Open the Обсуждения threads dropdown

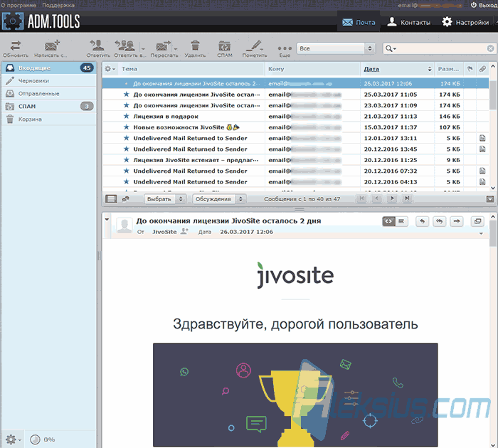pyautogui.click(x=218, y=199)
